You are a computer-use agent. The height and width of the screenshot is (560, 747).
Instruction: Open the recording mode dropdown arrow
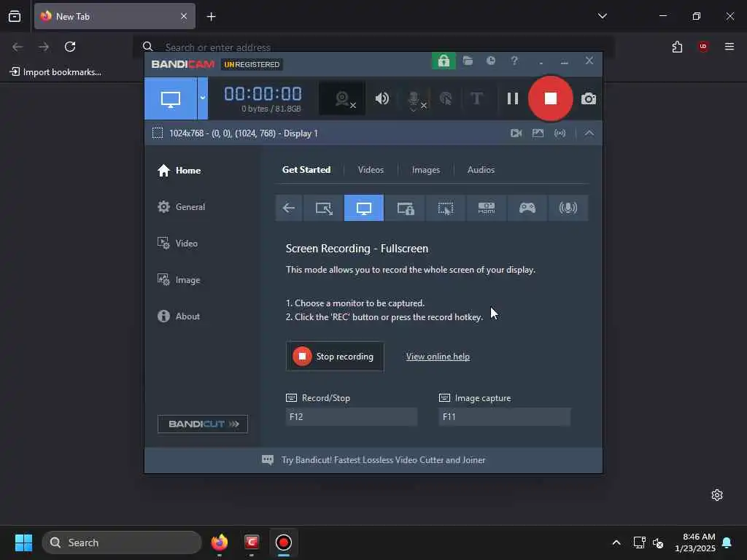coord(203,98)
